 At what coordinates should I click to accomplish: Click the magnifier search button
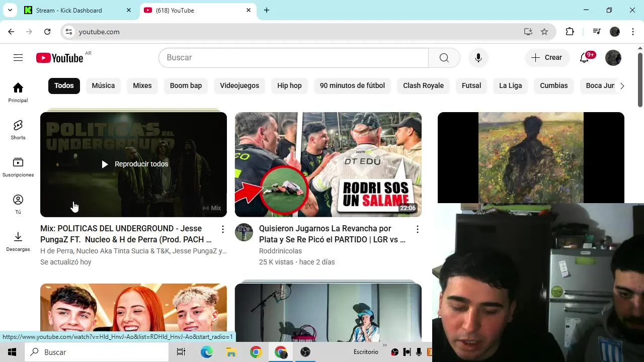444,58
